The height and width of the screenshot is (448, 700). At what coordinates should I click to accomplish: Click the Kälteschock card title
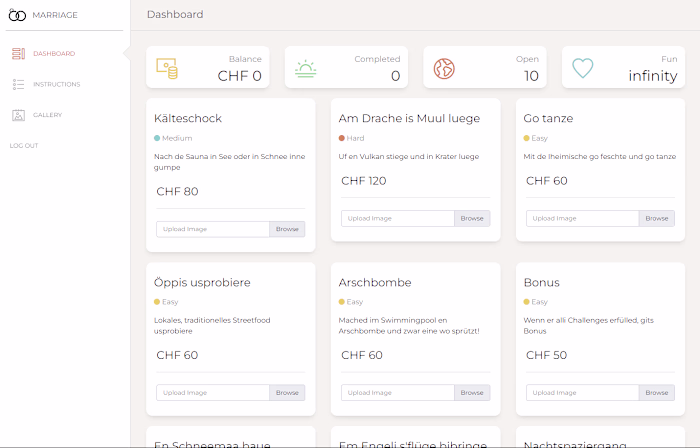pos(188,118)
